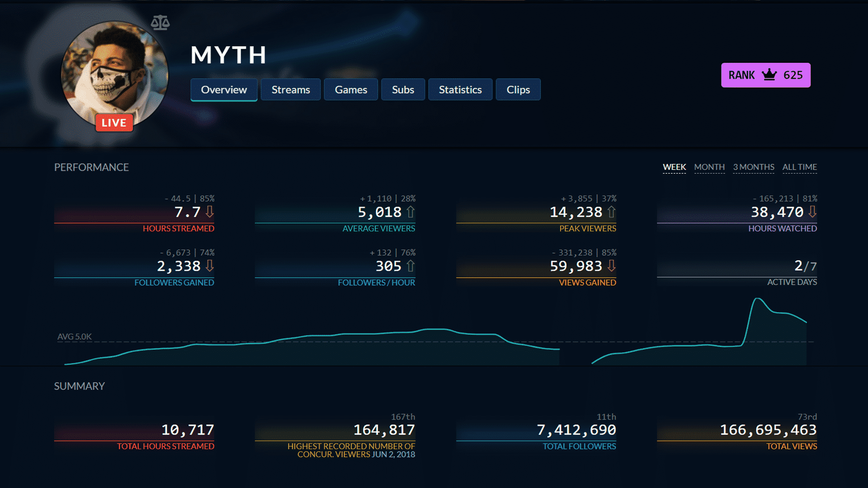
Task: Click the 305 followers per hour value
Action: coord(388,266)
